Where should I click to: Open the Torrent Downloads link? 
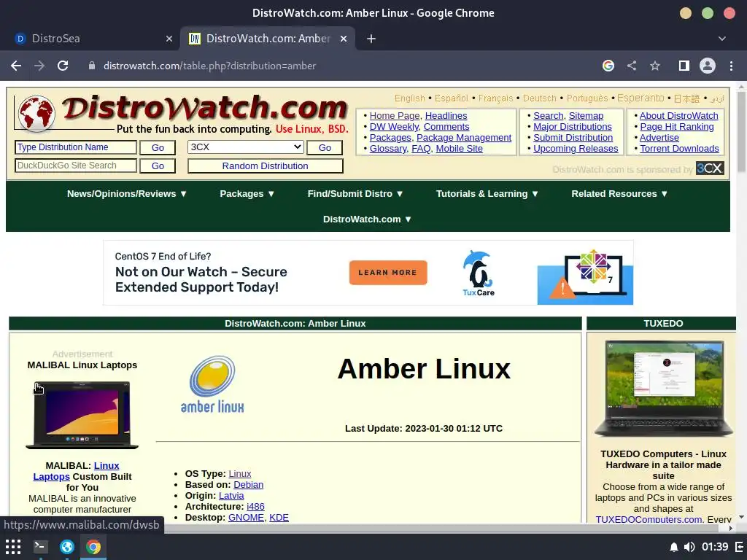tap(679, 149)
